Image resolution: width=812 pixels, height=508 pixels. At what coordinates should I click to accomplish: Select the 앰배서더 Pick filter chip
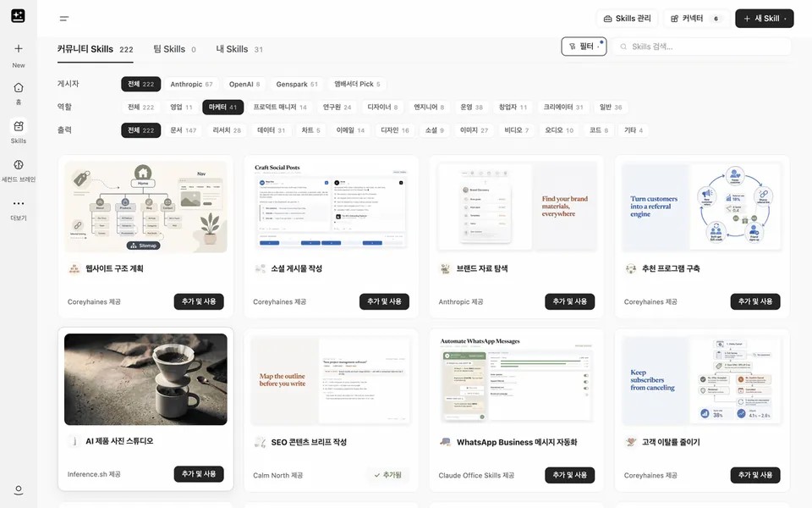tap(357, 84)
